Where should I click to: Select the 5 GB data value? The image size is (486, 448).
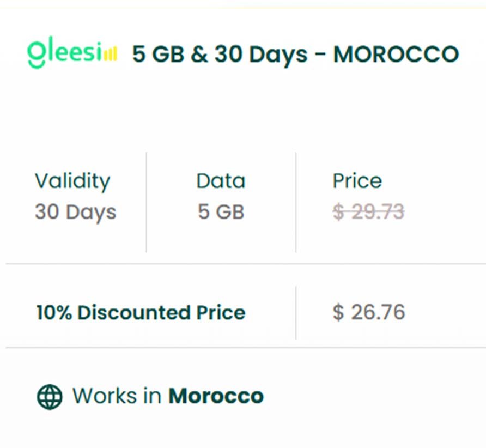click(x=221, y=211)
